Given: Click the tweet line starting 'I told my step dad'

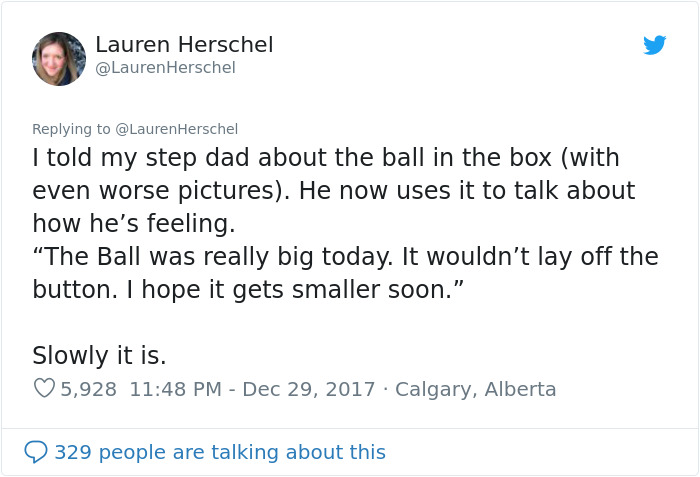Looking at the screenshot, I should (x=326, y=158).
